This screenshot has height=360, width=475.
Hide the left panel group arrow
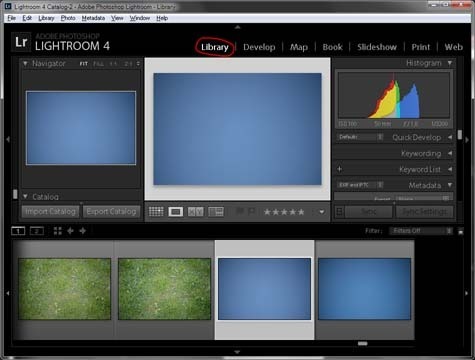pyautogui.click(x=8, y=139)
